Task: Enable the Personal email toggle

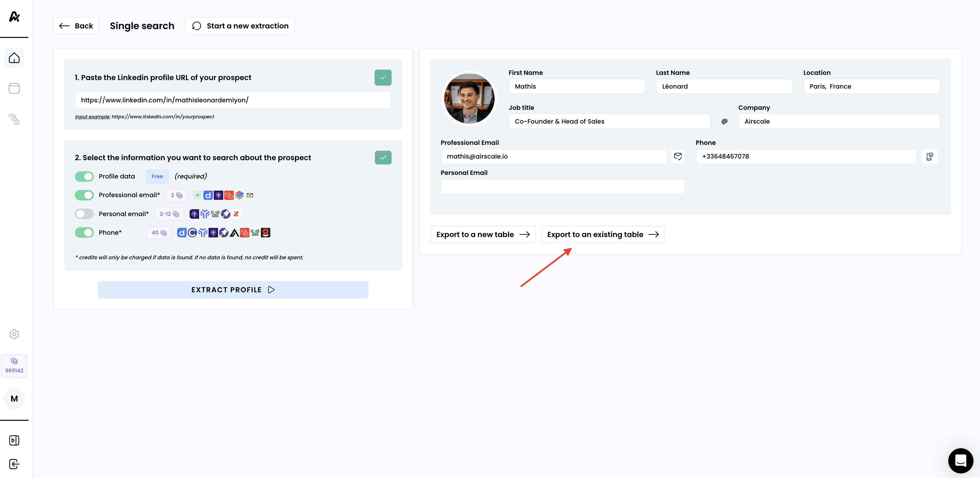Action: [84, 214]
